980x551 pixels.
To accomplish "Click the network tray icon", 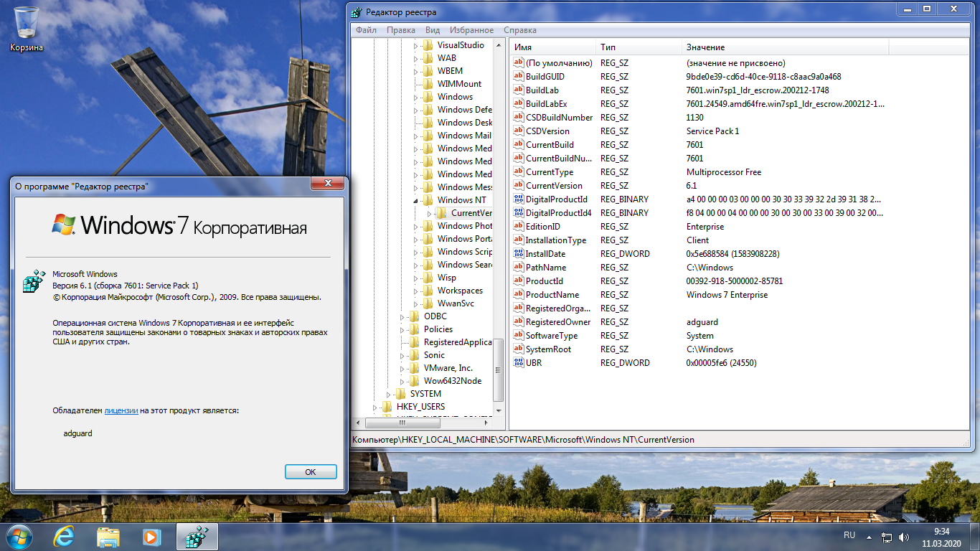I will click(x=887, y=537).
